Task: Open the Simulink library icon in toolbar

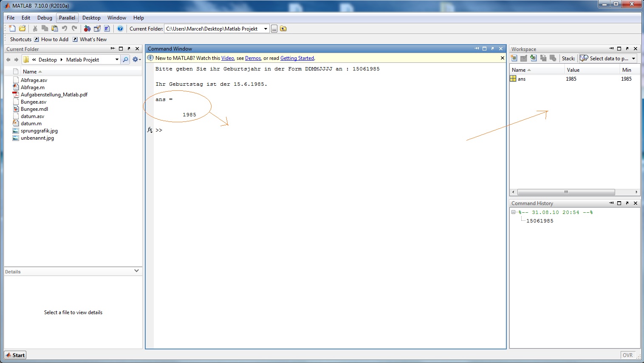Action: (x=87, y=28)
